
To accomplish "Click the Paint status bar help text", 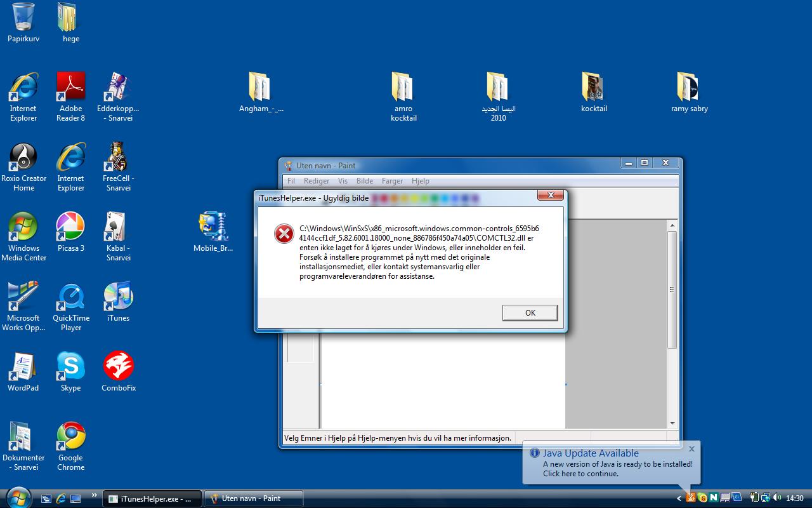I will coord(397,438).
